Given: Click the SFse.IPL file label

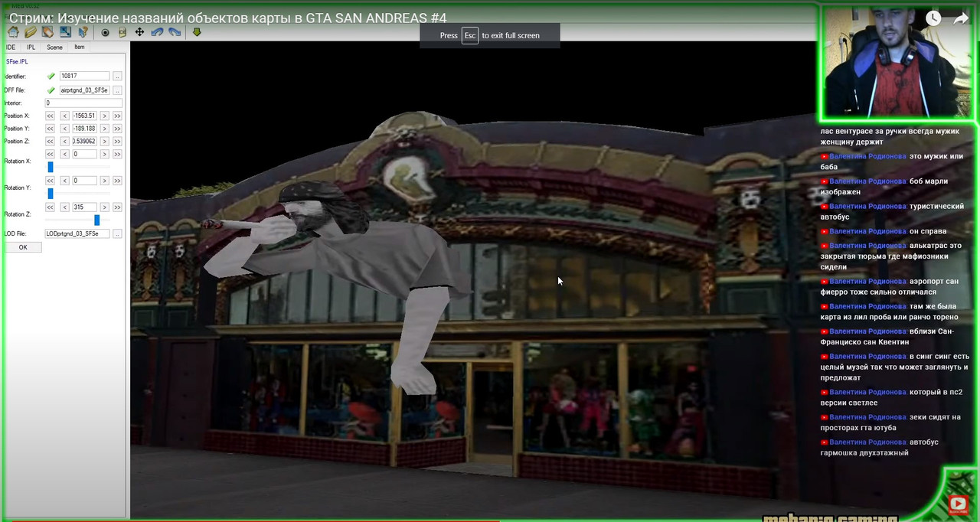Looking at the screenshot, I should coord(17,61).
